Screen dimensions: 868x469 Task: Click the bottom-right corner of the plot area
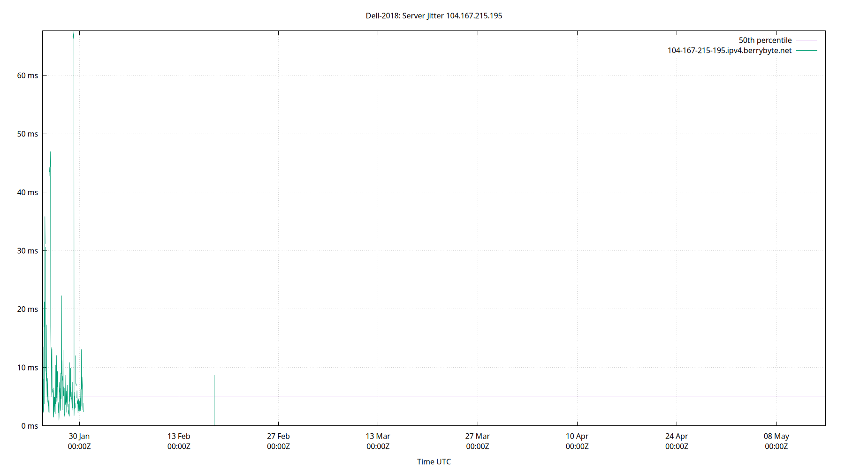coord(825,426)
